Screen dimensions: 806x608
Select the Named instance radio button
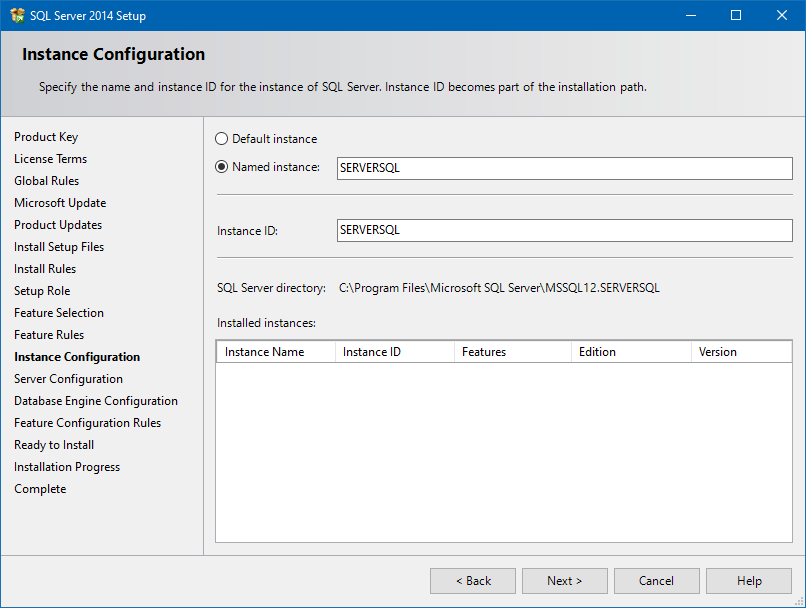pyautogui.click(x=221, y=167)
